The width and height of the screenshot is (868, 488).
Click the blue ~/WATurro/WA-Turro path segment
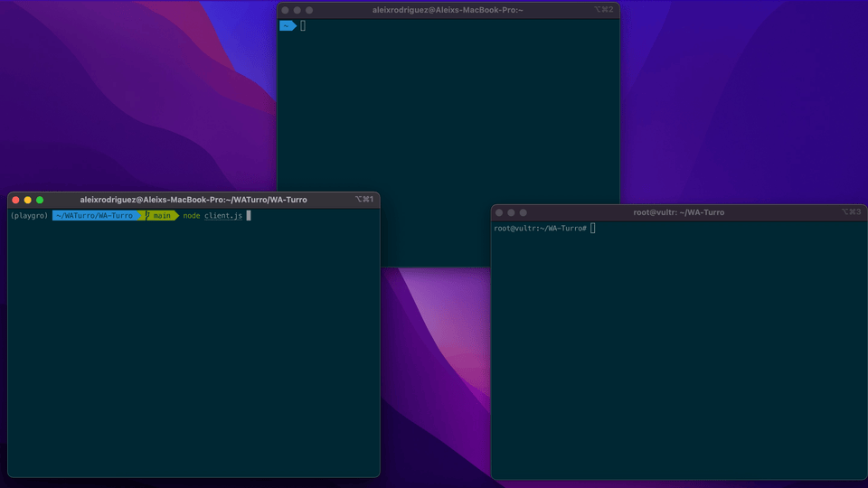[x=94, y=216]
